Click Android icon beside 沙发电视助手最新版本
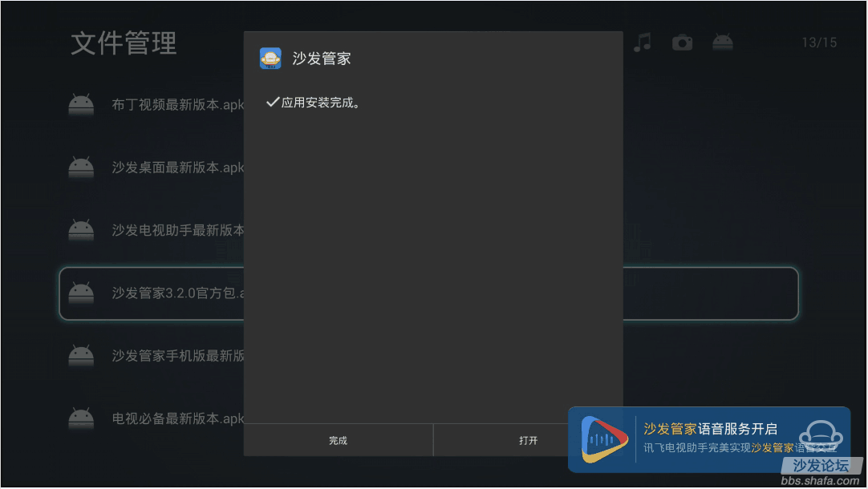Screen dimensions: 868x489 81,230
